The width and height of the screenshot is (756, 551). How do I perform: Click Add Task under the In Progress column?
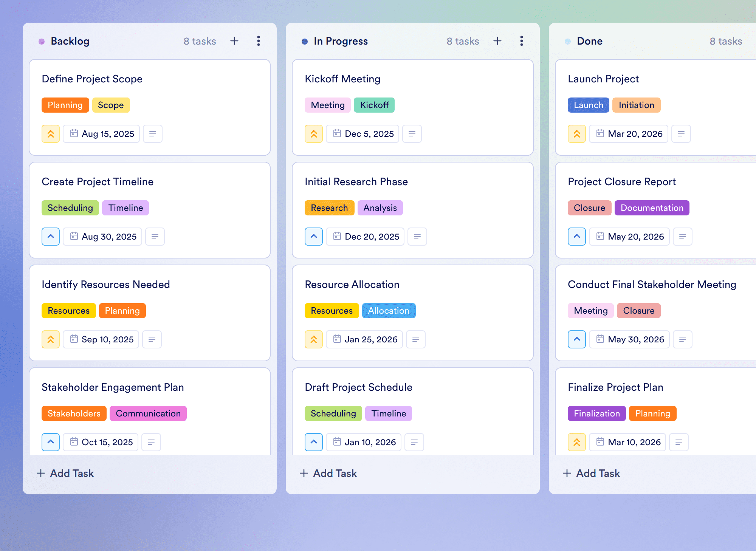coord(328,473)
